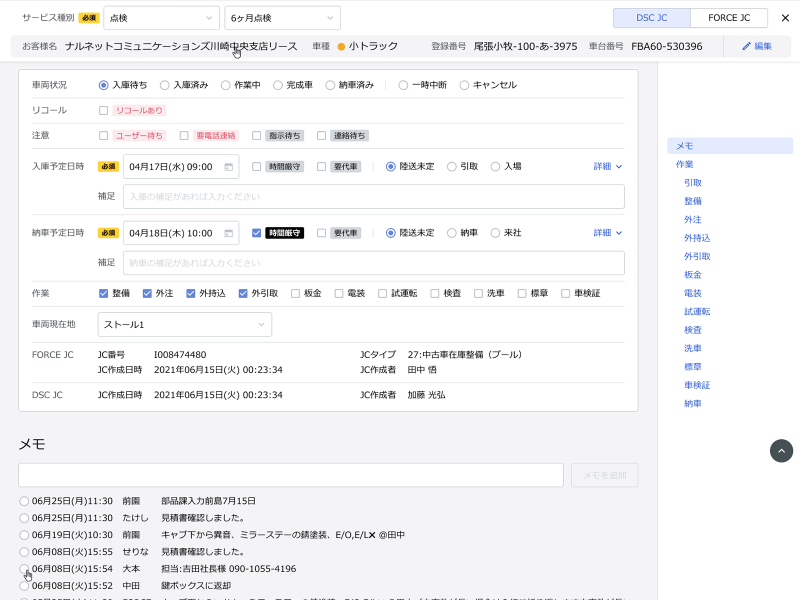The width and height of the screenshot is (800, 600).
Task: Open the 6ヶ月点検 dropdown
Action: click(282, 18)
